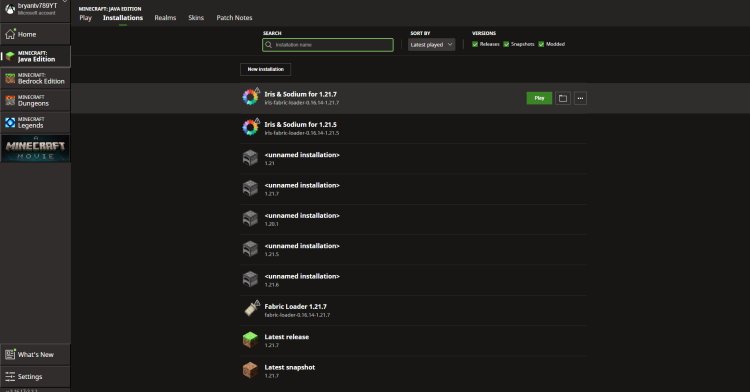Open Minecraft Legends in sidebar
Image resolution: width=750 pixels, height=392 pixels.
point(35,122)
